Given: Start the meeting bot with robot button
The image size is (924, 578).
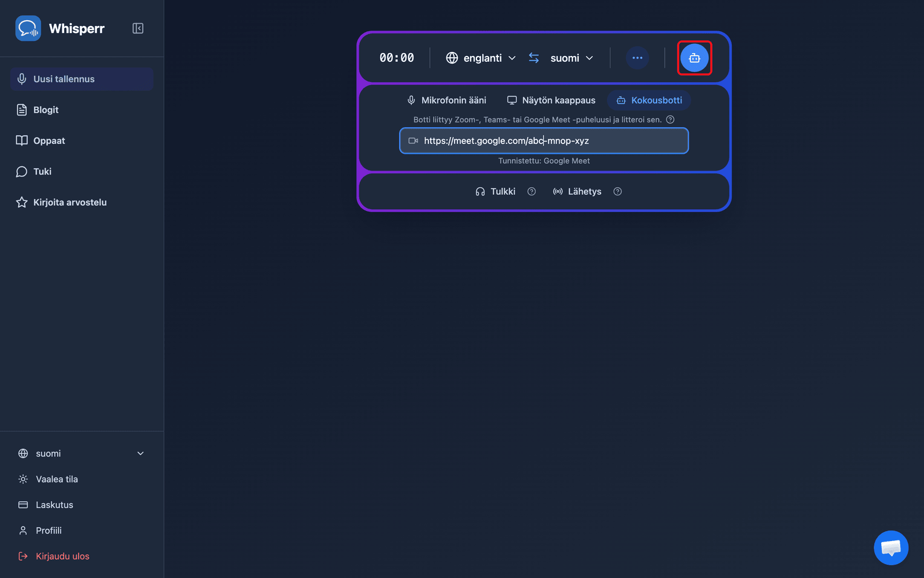Looking at the screenshot, I should (694, 58).
